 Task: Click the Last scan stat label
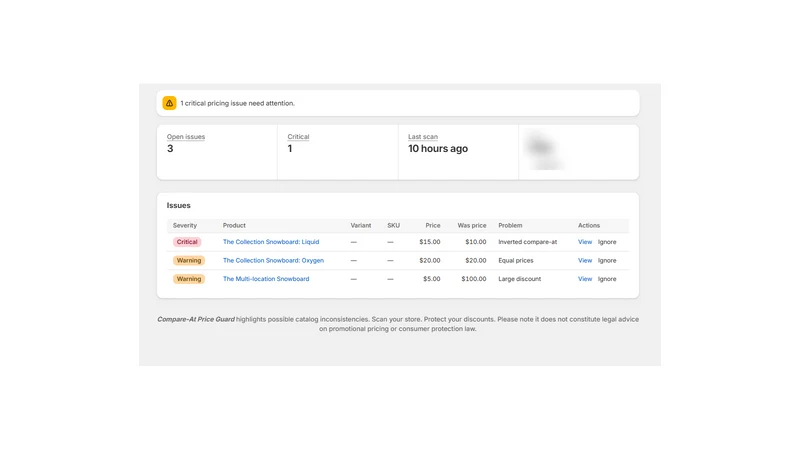pos(423,137)
